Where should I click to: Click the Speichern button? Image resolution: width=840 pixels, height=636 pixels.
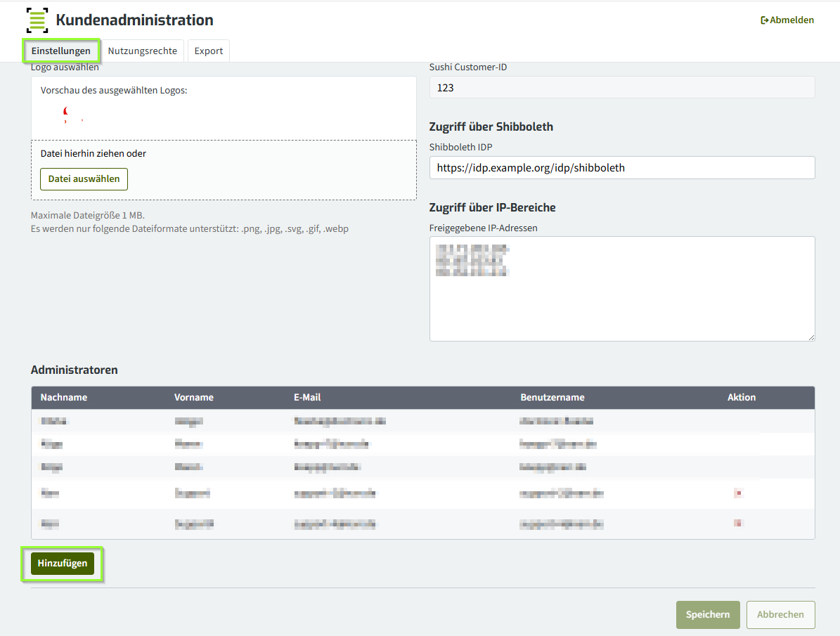(708, 615)
